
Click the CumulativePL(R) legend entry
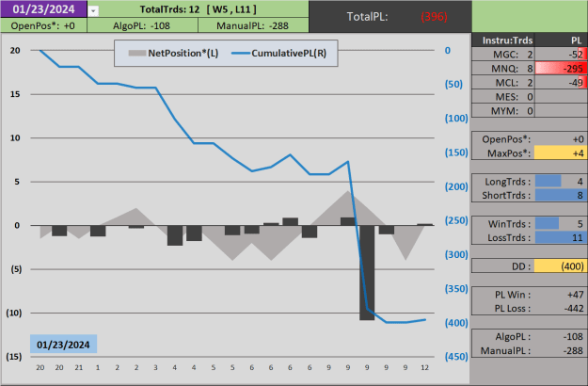pos(279,54)
